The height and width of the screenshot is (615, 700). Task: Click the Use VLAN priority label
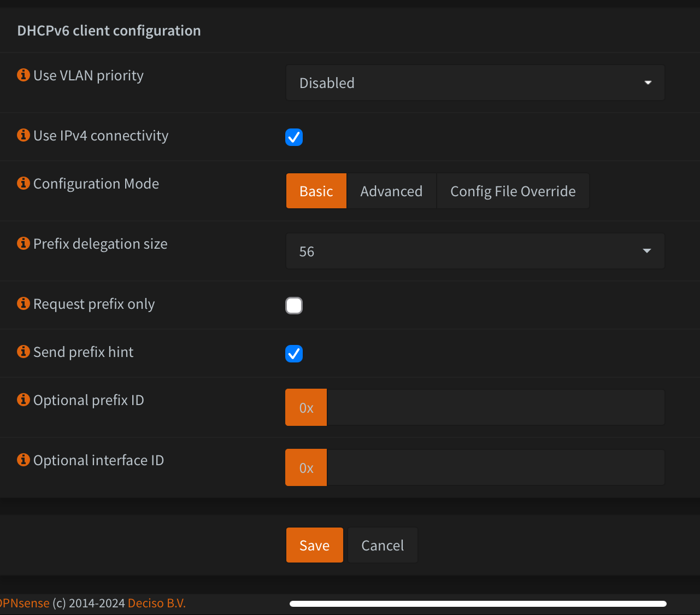click(x=89, y=75)
